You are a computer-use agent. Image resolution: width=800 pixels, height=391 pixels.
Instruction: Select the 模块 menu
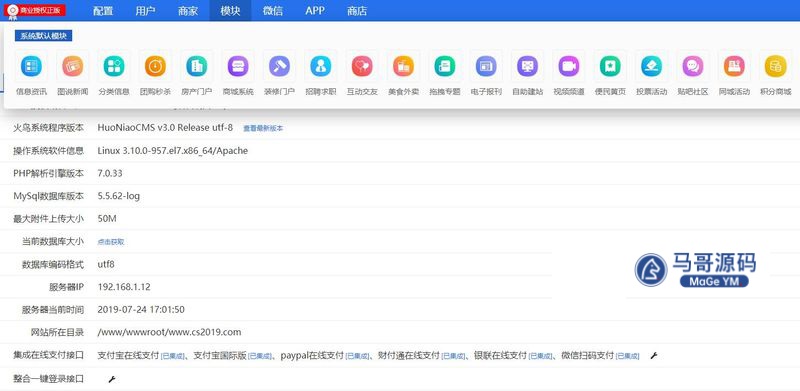pos(230,11)
